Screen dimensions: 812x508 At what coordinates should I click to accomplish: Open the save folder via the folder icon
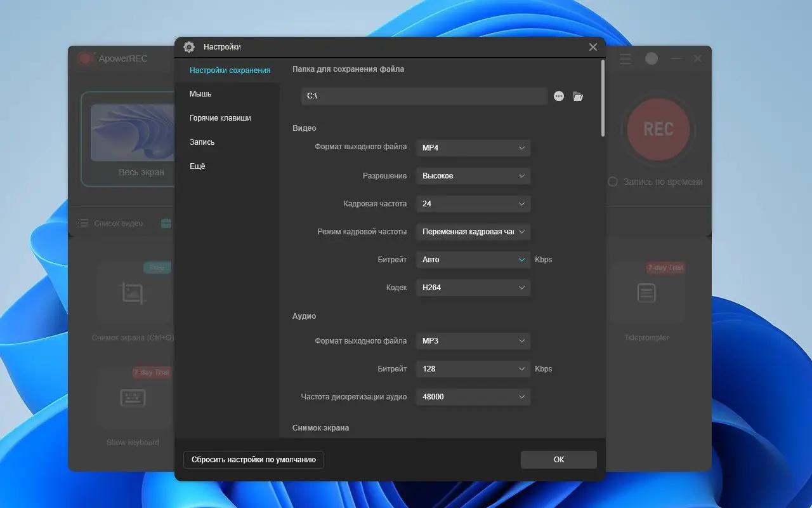coord(578,97)
